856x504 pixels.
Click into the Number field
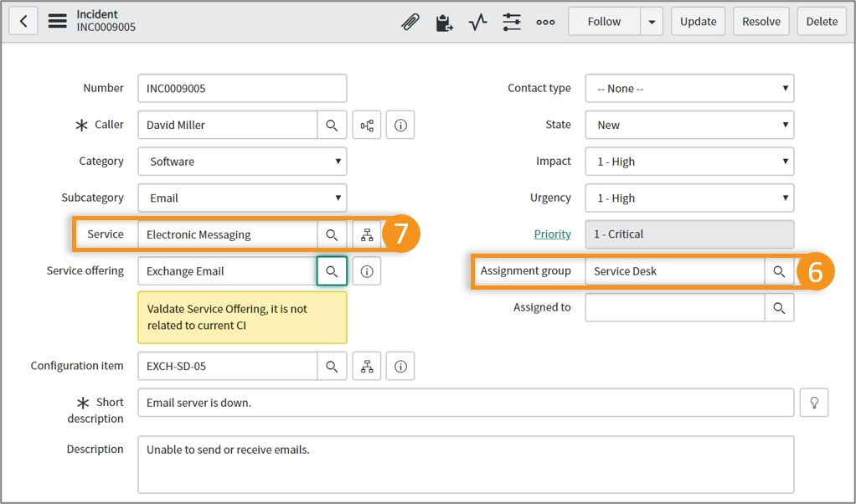click(x=242, y=89)
